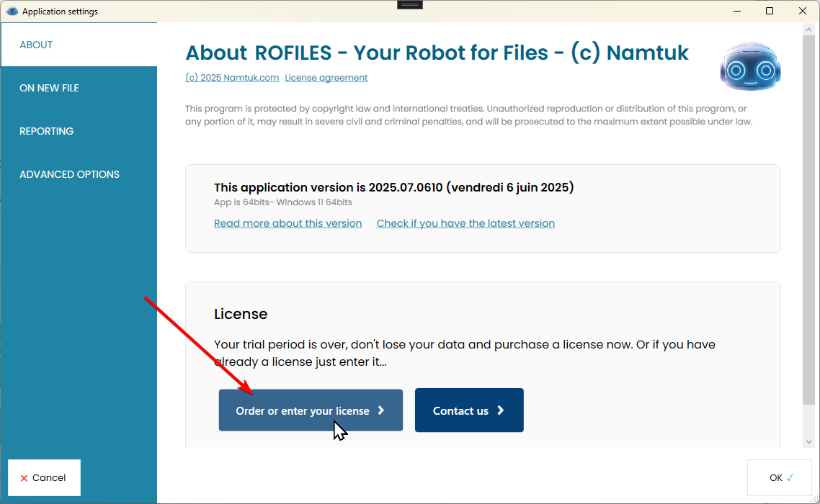This screenshot has width=820, height=504.
Task: Click the app icon in title bar
Action: point(12,11)
